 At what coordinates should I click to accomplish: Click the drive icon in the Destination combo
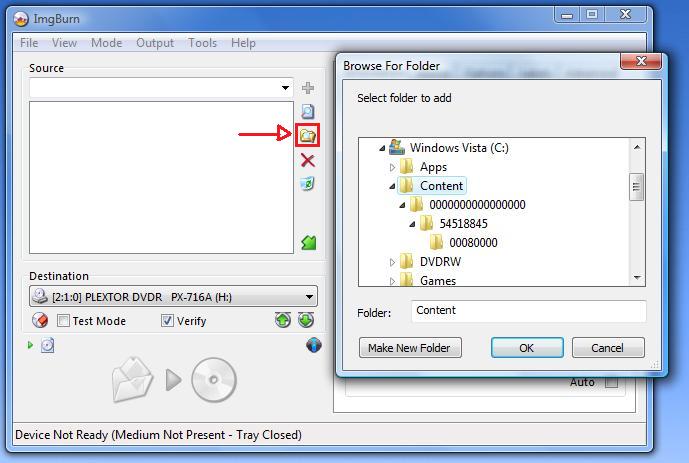[x=40, y=296]
